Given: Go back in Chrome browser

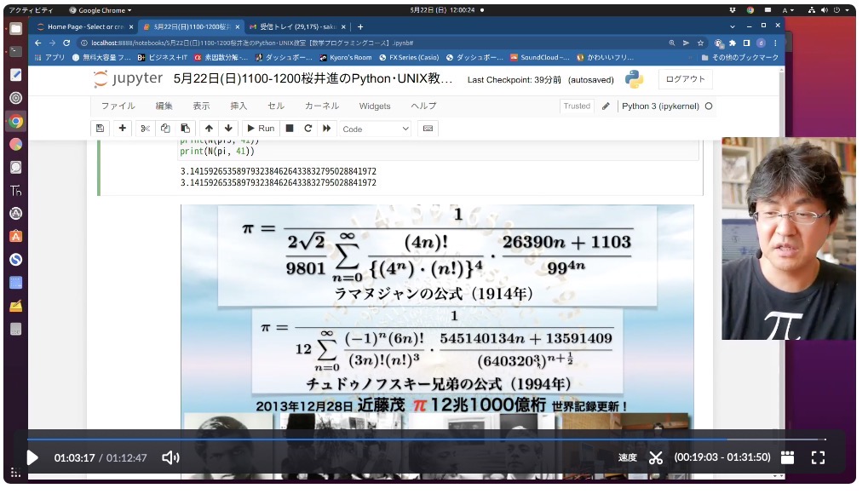Looking at the screenshot, I should (37, 43).
